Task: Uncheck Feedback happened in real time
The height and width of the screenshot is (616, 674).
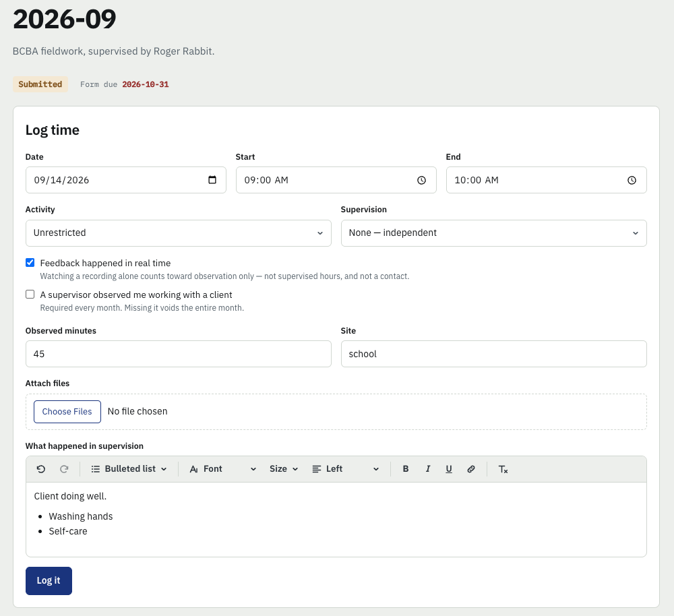Action: (x=30, y=263)
